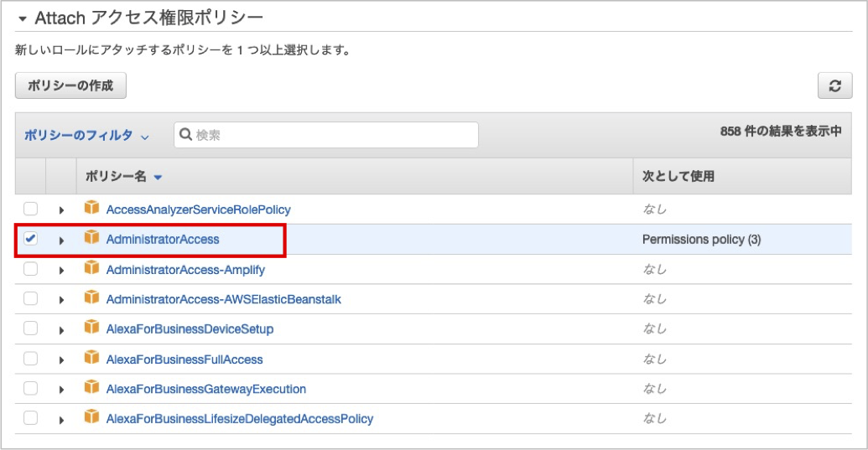Expand the AdministratorAccess row details
This screenshot has height=450, width=868.
61,241
